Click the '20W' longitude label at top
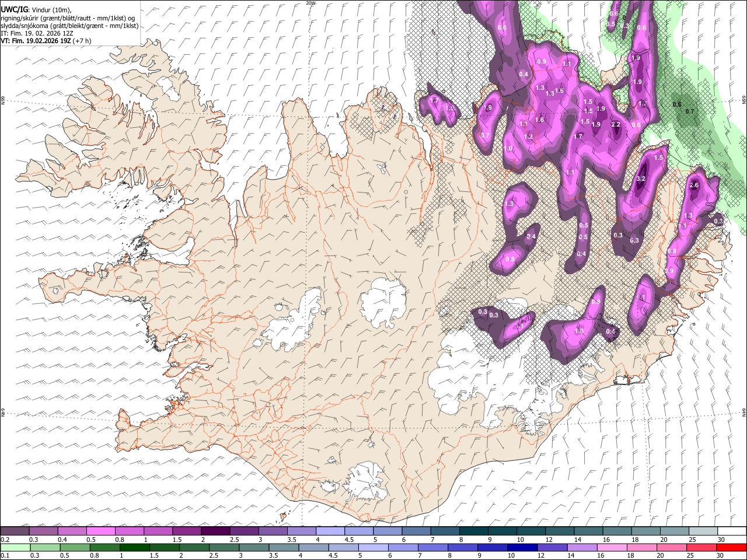Screen dimensions: 747x560 coord(310,3)
